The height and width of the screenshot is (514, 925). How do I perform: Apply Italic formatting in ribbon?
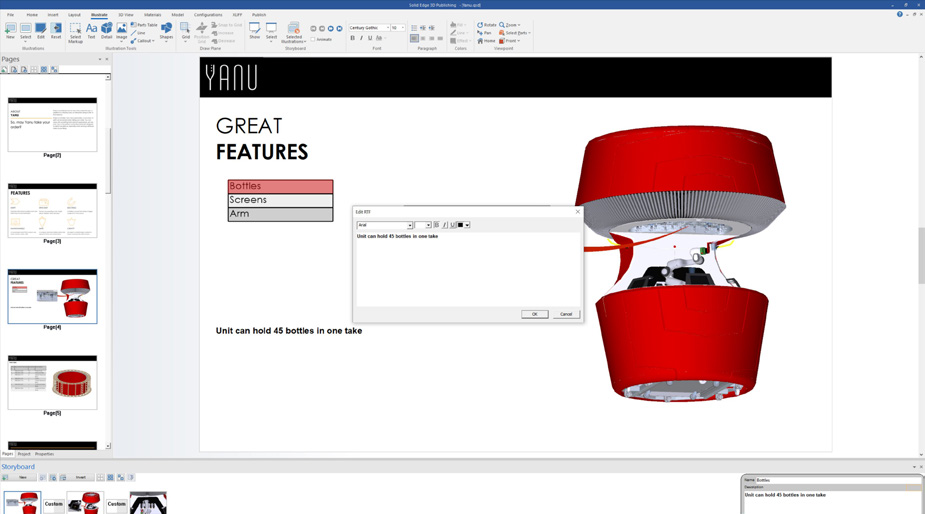(x=362, y=38)
